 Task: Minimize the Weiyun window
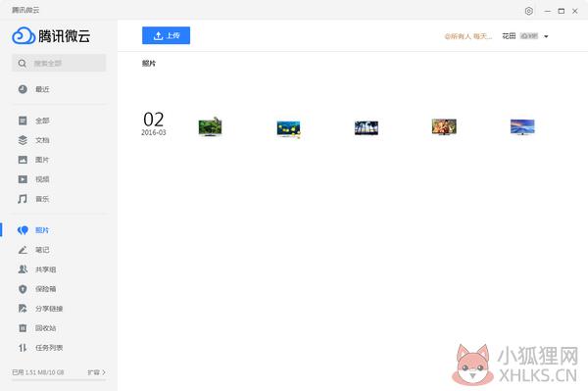point(548,11)
